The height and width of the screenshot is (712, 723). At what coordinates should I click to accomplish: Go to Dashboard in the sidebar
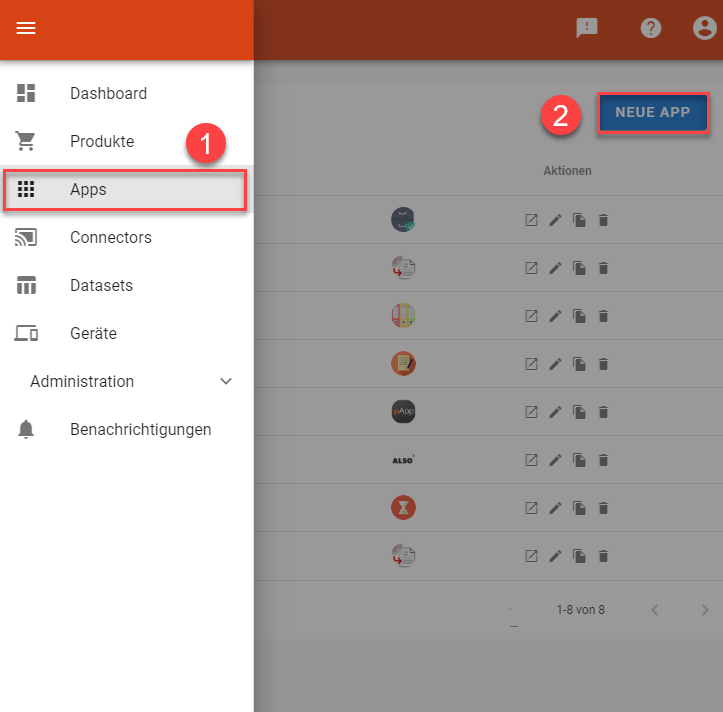click(x=127, y=93)
